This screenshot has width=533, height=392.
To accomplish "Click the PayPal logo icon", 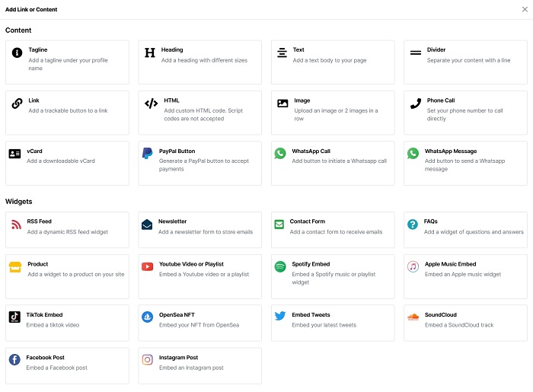I will pos(147,154).
